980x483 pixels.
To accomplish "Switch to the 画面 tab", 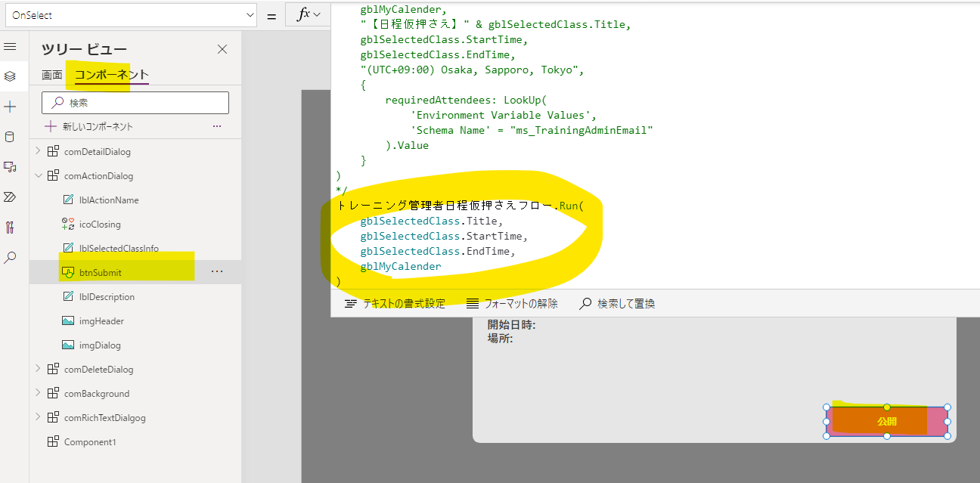I will 52,75.
